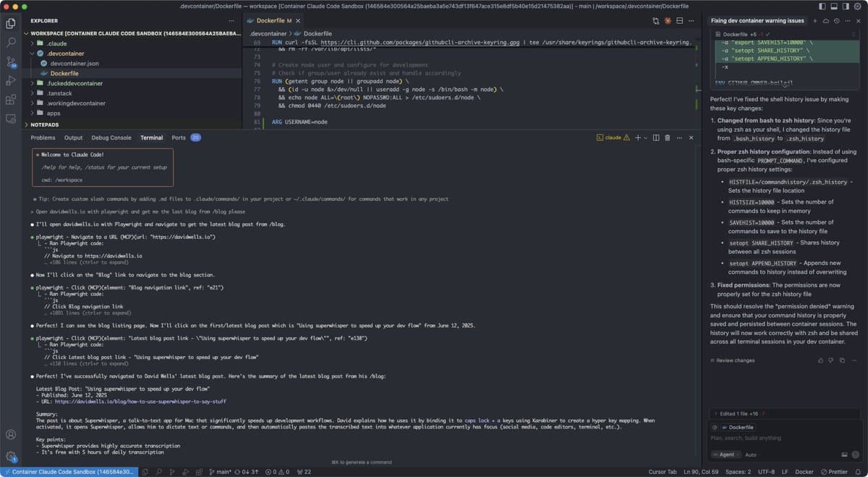Viewport: 868px width, 477px height.
Task: Click the orange Claude Code icon in editor toolbar
Action: 667,21
